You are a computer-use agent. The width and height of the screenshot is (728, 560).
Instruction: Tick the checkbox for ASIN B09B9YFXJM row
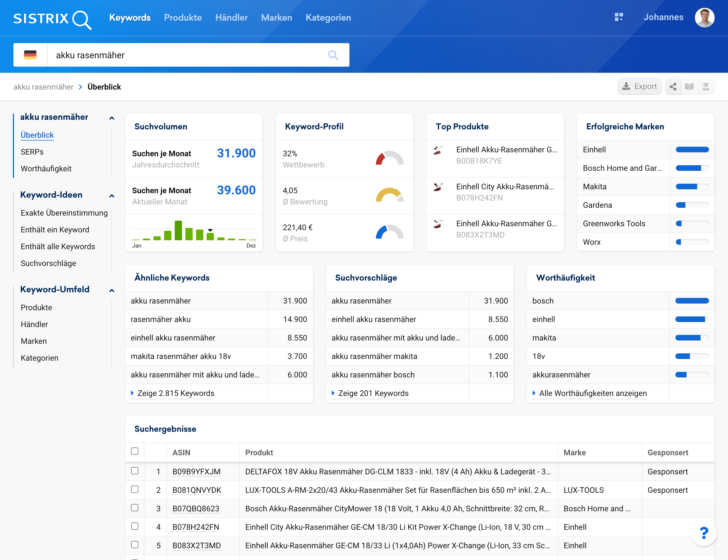pyautogui.click(x=135, y=471)
